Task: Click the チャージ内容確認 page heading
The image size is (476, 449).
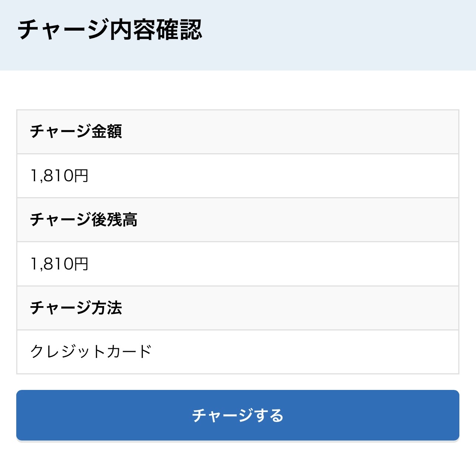Action: tap(110, 30)
